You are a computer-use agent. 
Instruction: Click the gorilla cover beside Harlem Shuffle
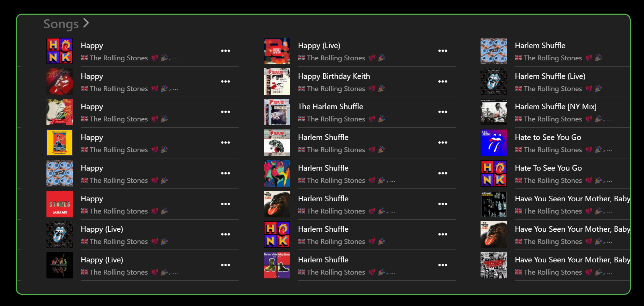click(277, 204)
